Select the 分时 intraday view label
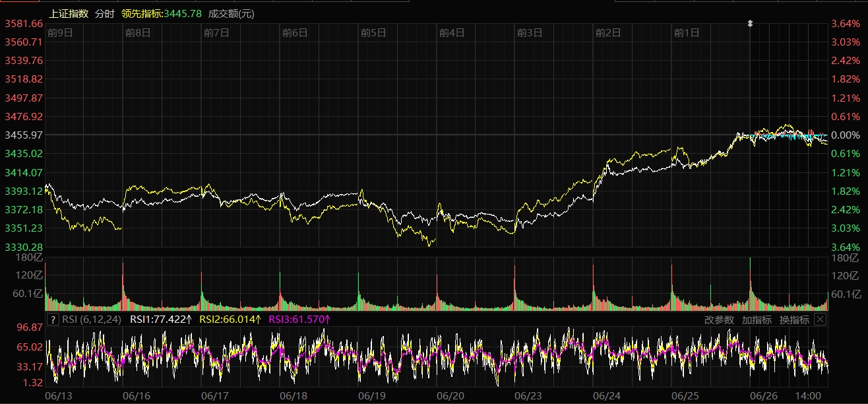 (x=104, y=13)
